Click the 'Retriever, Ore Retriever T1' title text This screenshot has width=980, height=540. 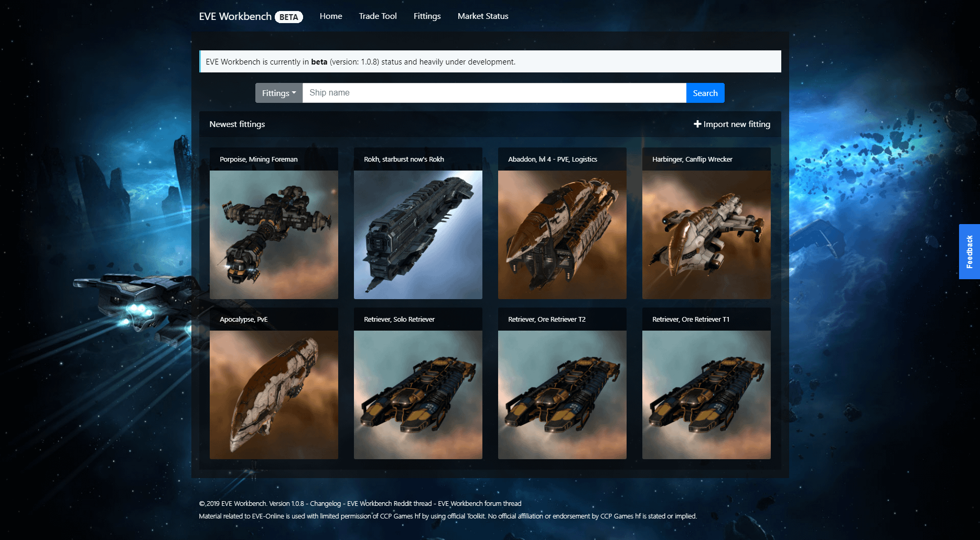pos(691,320)
